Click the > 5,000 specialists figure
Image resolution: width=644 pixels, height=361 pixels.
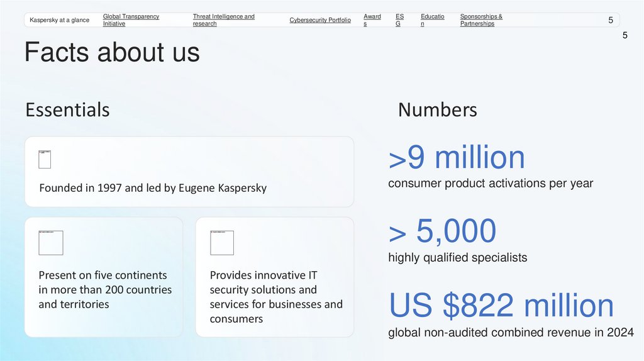tap(442, 231)
